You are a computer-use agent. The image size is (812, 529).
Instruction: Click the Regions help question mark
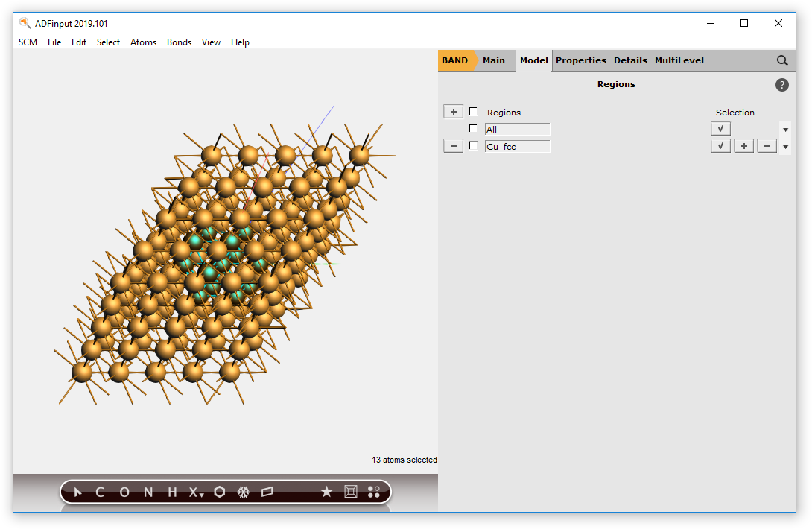[781, 84]
